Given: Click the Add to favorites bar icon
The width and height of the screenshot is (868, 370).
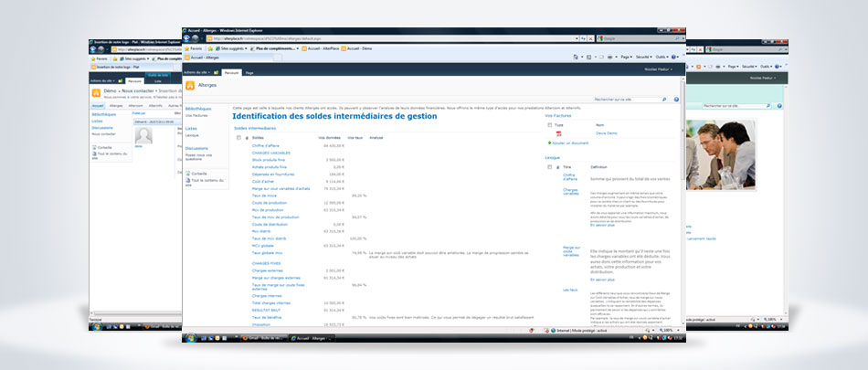Looking at the screenshot, I should (x=211, y=48).
